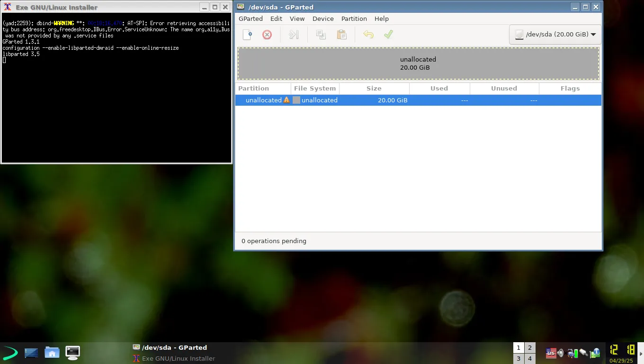Open the Partition menu
Image resolution: width=644 pixels, height=364 pixels.
point(354,18)
